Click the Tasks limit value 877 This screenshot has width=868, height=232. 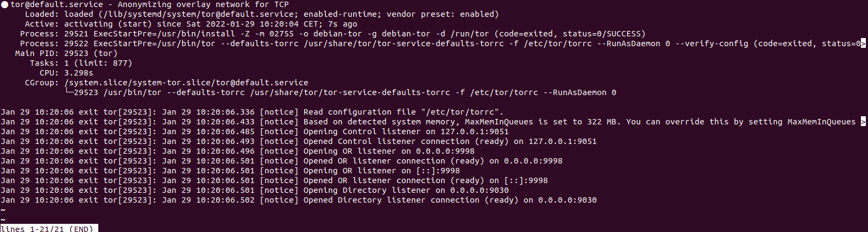[120, 63]
